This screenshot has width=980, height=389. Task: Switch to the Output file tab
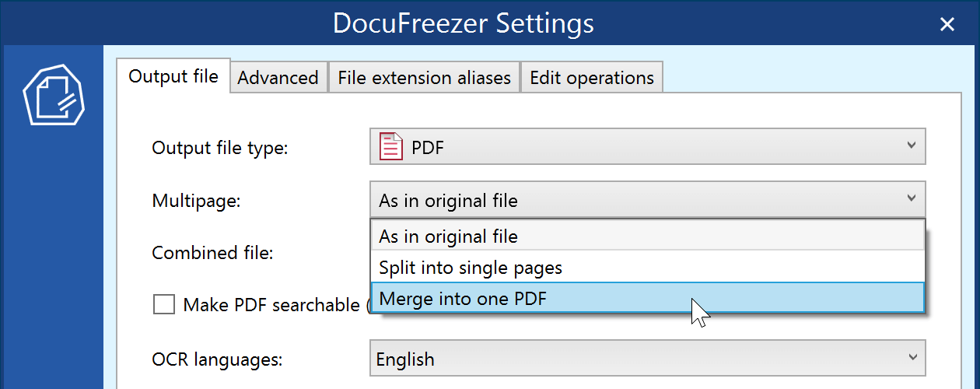tap(173, 77)
